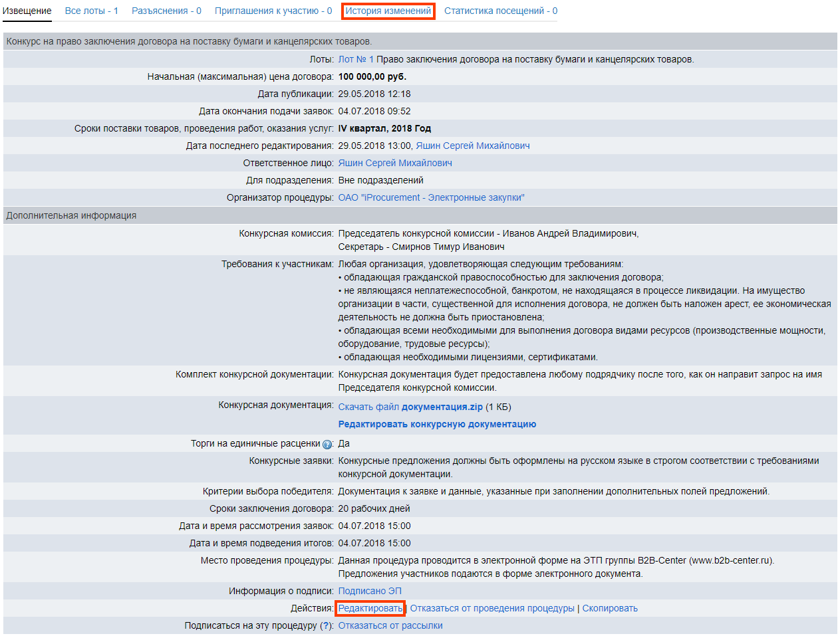This screenshot has width=840, height=638.
Task: Go to Приглашения к участию tab
Action: click(x=273, y=11)
